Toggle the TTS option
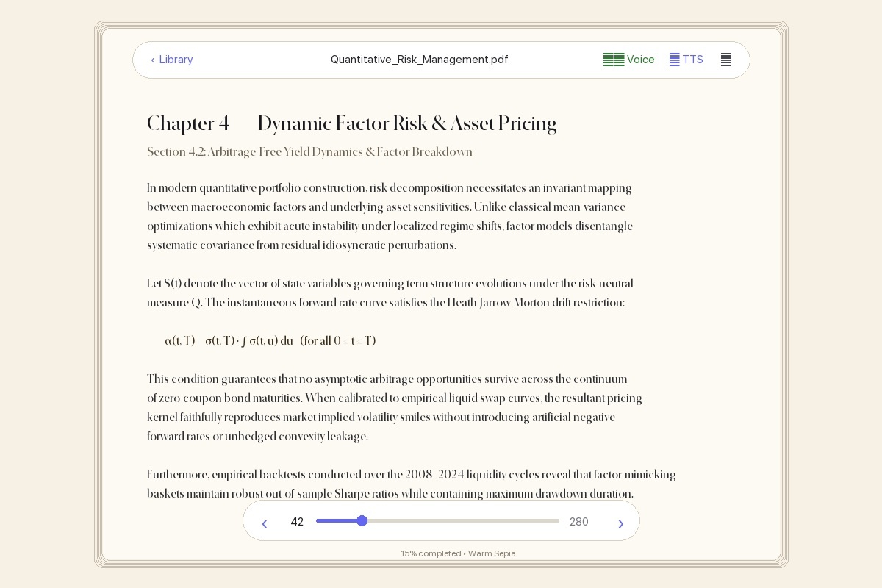 tap(686, 60)
